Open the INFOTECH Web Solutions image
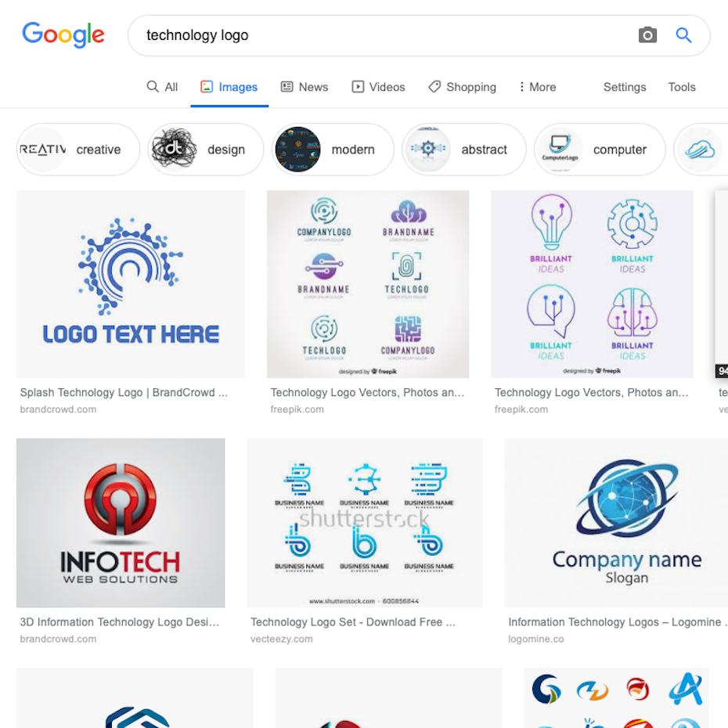 (121, 523)
